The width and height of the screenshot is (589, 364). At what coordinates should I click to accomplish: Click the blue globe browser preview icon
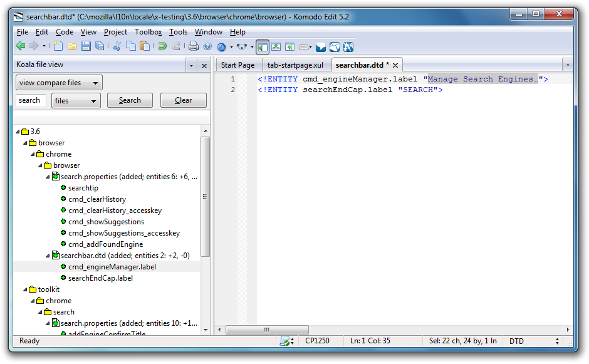pyautogui.click(x=222, y=46)
